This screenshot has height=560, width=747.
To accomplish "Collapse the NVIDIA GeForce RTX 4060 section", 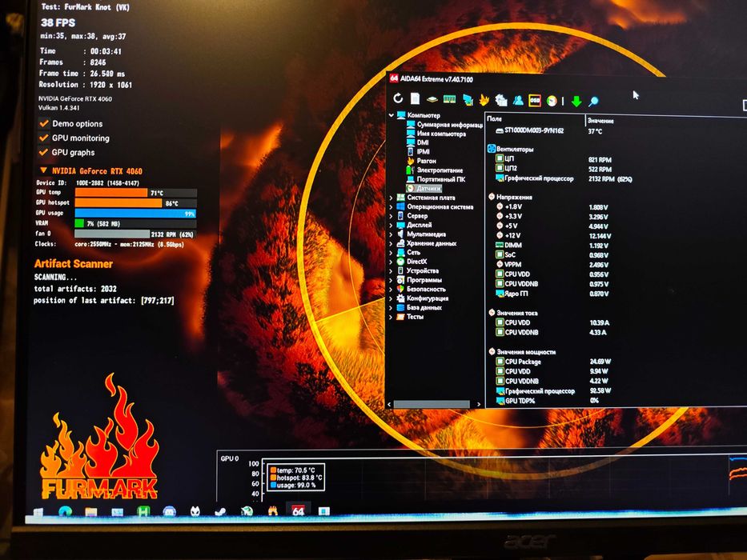I will pyautogui.click(x=43, y=170).
